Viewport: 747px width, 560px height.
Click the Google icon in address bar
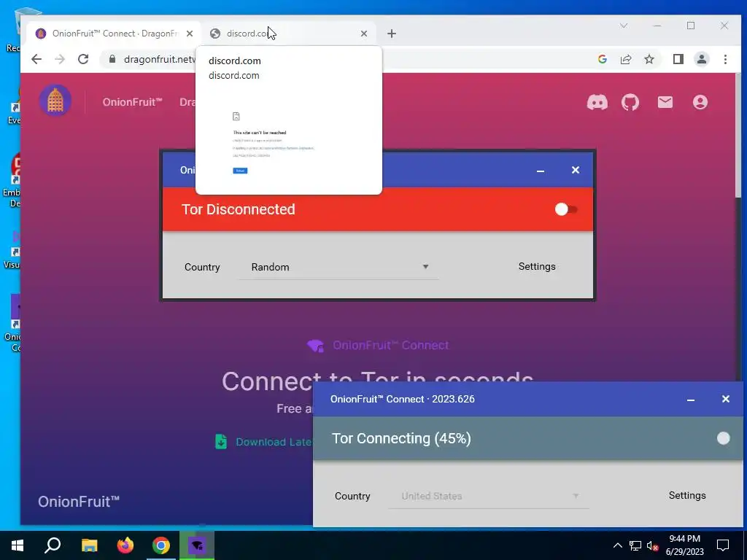[x=602, y=59]
